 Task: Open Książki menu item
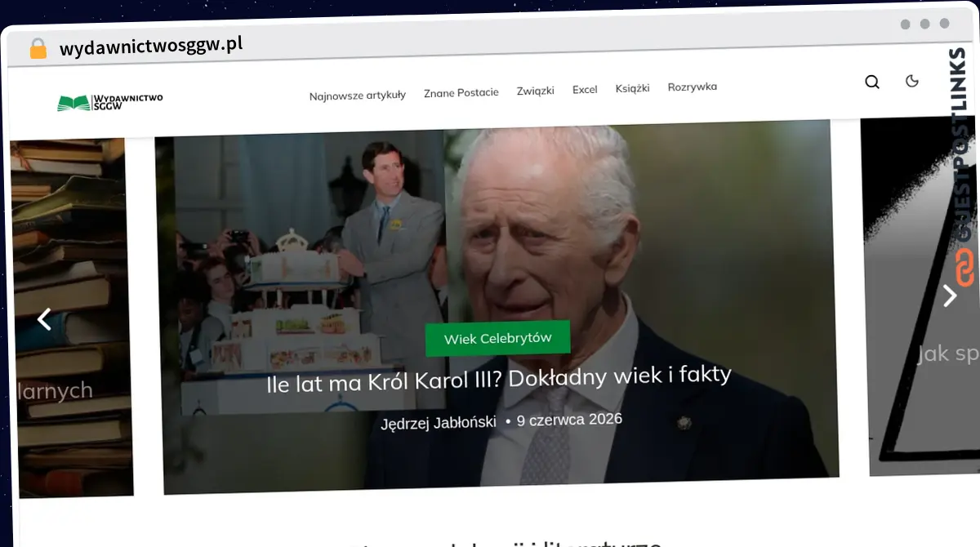coord(633,87)
